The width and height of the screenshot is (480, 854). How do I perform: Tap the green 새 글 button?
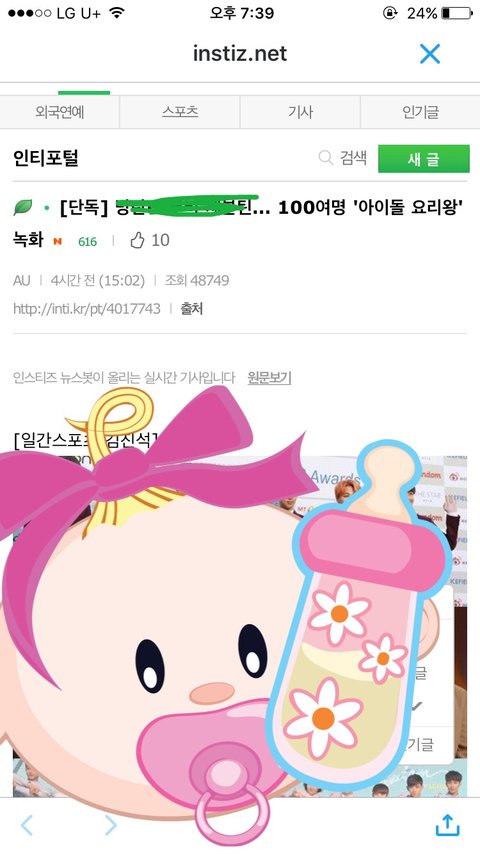click(424, 158)
